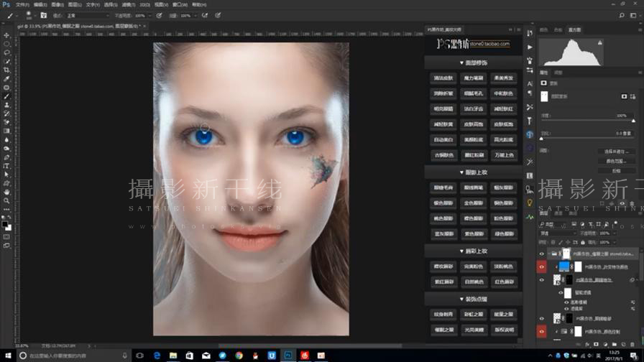
Task: Click the 彩虹之眼 button
Action: coord(474,315)
